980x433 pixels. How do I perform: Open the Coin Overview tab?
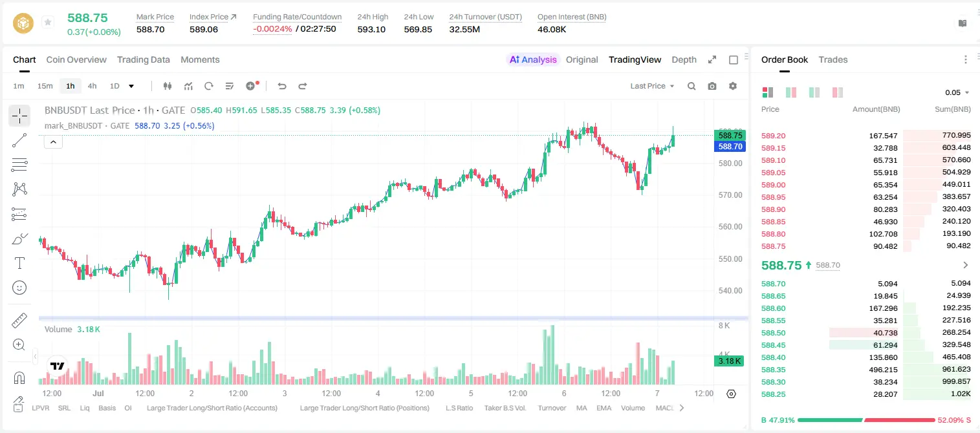pos(76,59)
